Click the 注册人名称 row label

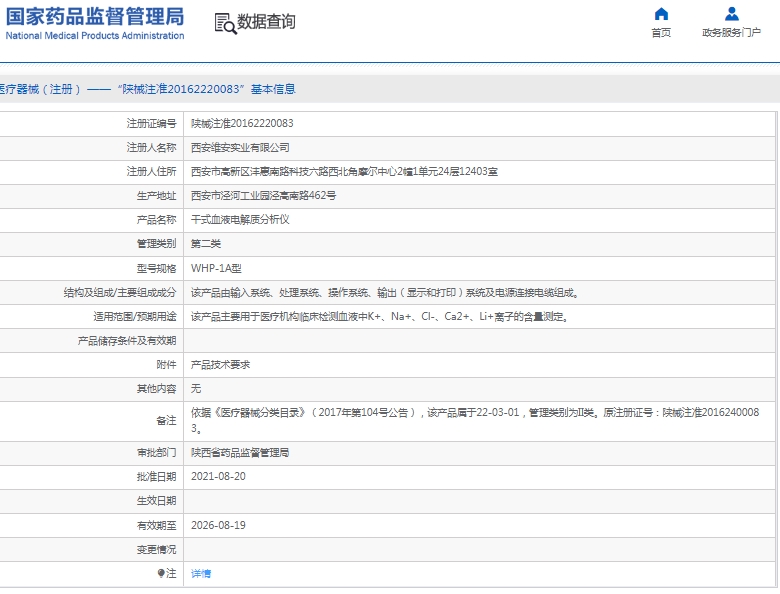[151, 148]
